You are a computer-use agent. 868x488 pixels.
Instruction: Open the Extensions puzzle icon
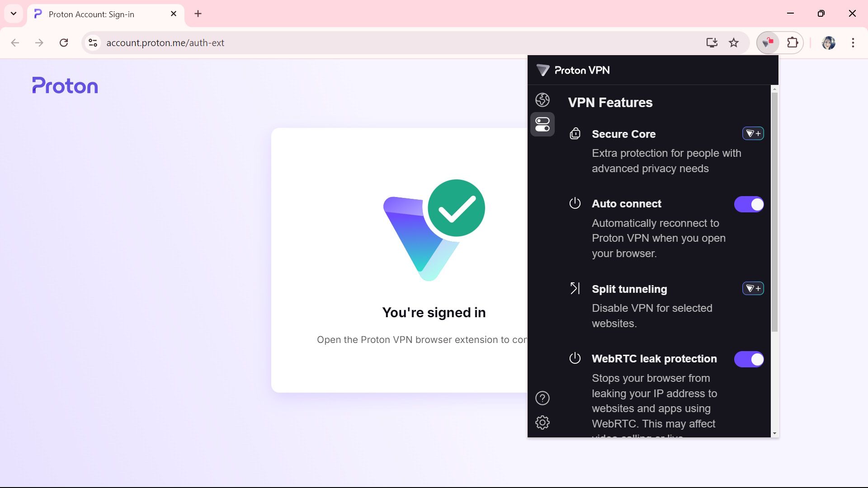click(x=793, y=43)
